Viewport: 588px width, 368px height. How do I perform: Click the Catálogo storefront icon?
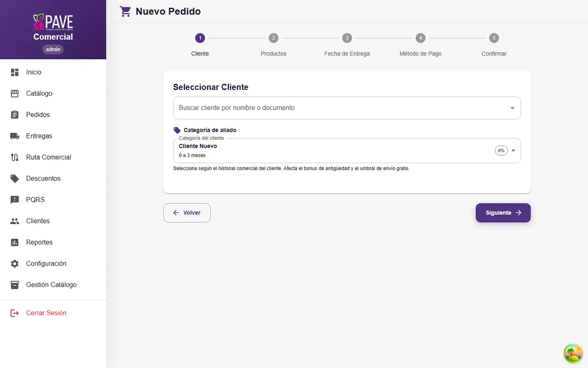15,93
